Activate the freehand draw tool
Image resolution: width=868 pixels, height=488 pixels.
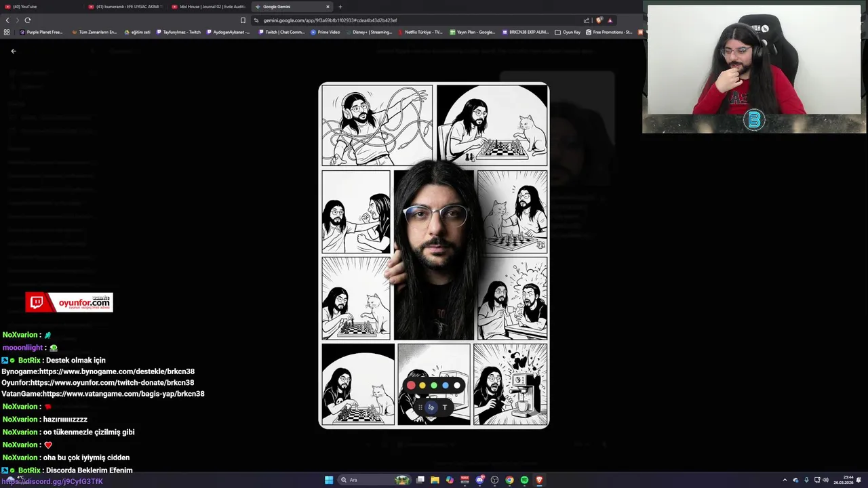pos(431,407)
